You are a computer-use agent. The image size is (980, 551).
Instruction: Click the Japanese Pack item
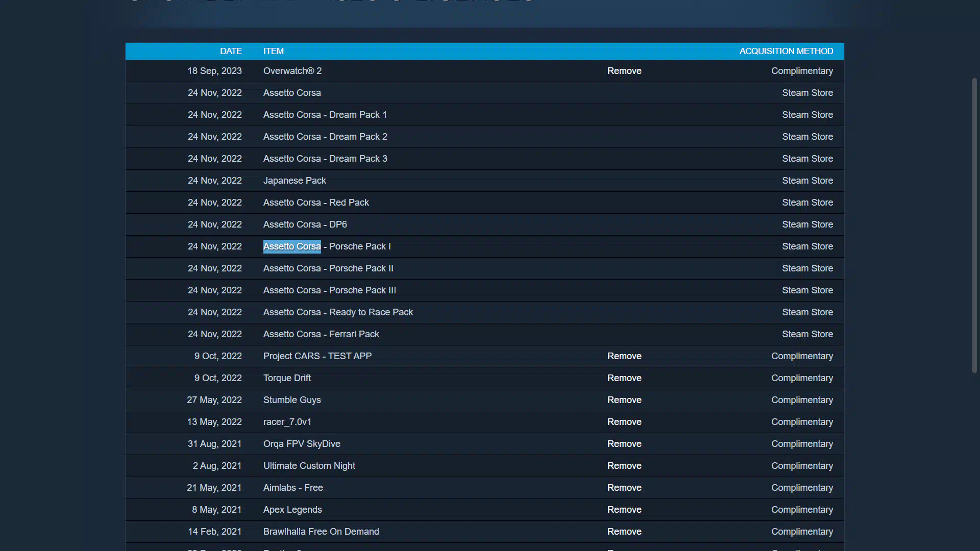point(295,181)
